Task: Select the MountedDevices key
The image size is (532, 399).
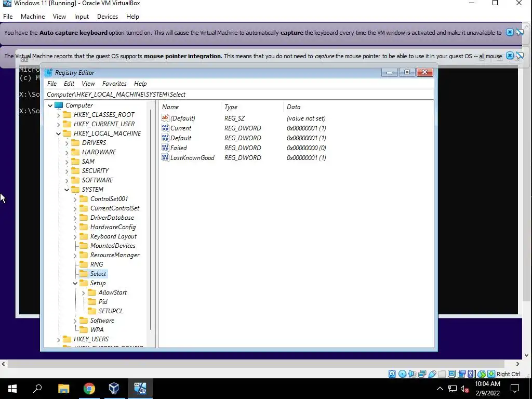Action: (113, 245)
